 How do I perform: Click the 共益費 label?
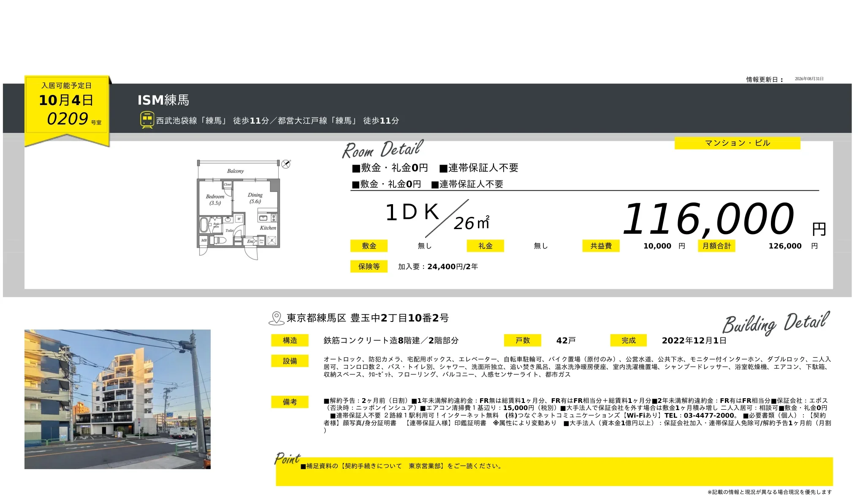[x=601, y=246]
